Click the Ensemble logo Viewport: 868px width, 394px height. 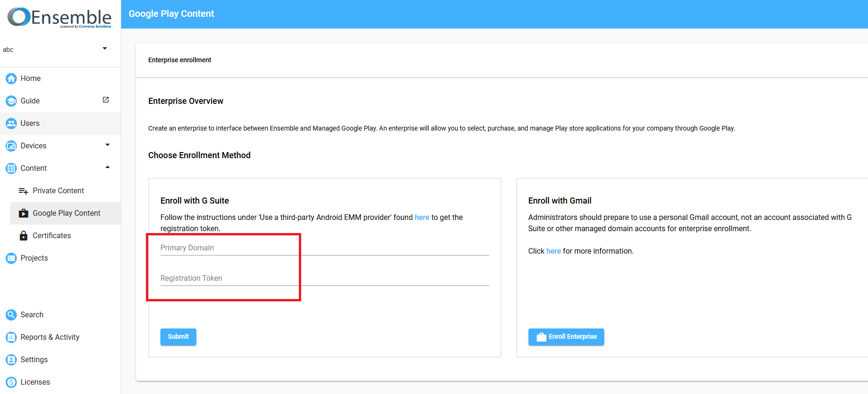click(60, 18)
